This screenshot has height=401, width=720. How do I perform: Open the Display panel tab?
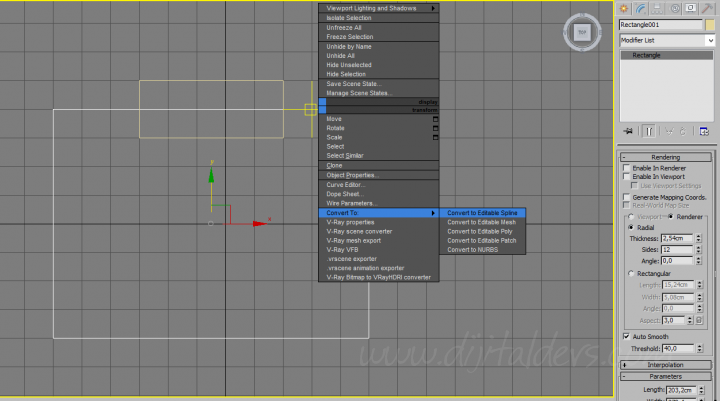point(692,8)
